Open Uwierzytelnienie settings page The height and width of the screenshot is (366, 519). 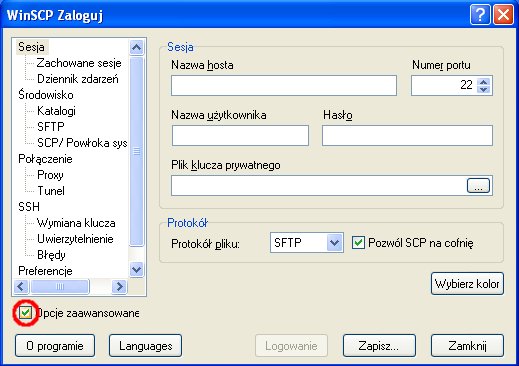tap(75, 239)
